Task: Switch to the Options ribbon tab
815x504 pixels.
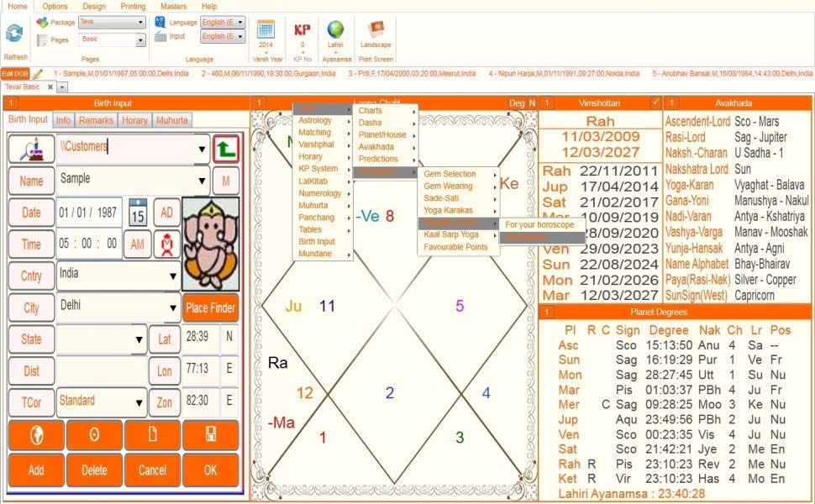Action: (x=55, y=6)
